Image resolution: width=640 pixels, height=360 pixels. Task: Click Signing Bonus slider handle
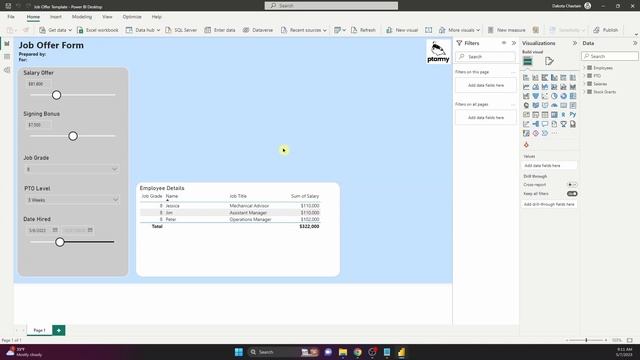73,136
